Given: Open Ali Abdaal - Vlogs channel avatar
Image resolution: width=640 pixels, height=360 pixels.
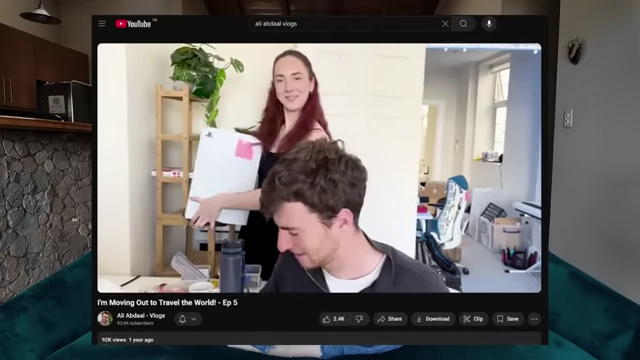Looking at the screenshot, I should [105, 319].
